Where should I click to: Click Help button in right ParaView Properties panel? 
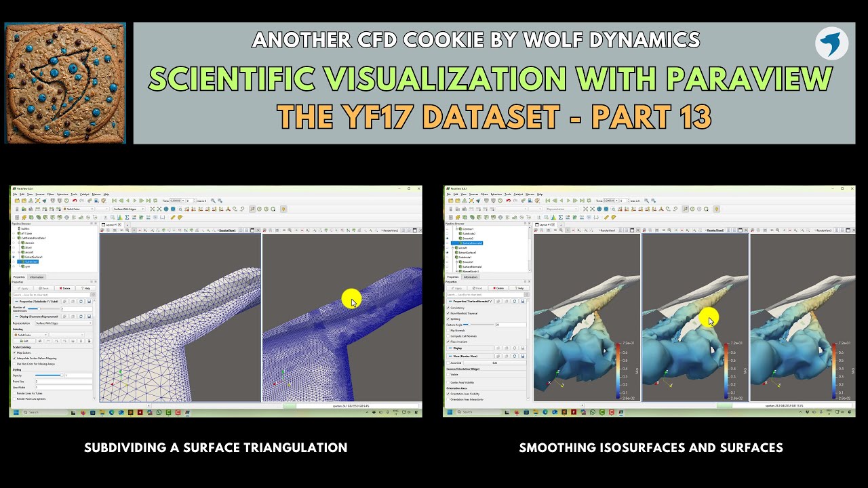click(519, 288)
